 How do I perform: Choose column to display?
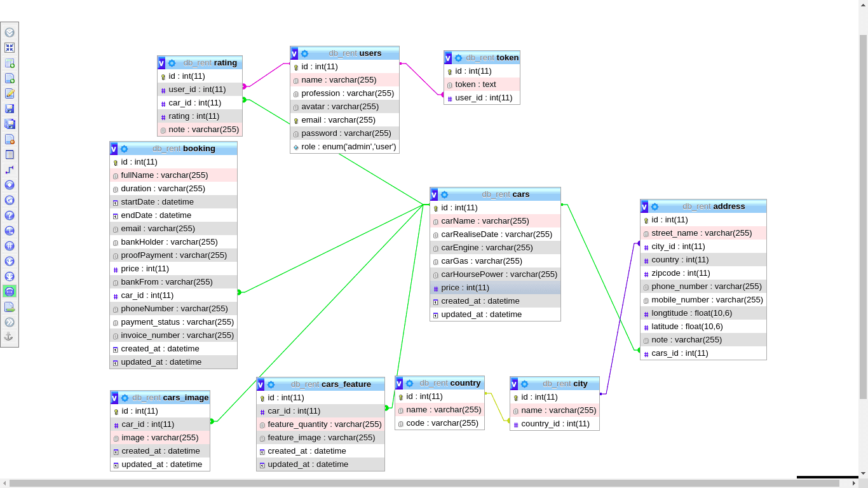click(x=10, y=185)
